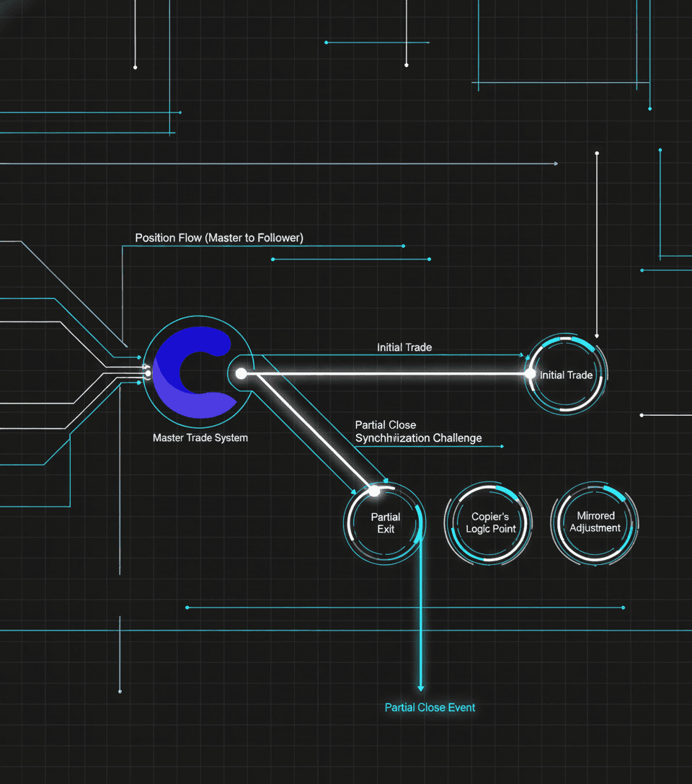Select the Master Trade System logo icon

(x=198, y=372)
